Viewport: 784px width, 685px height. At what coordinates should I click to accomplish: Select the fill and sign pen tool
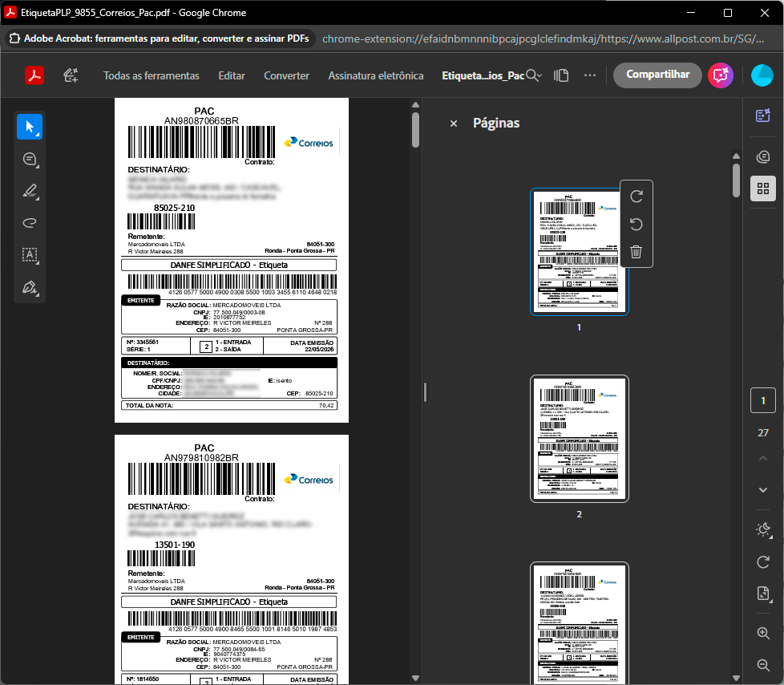click(30, 287)
